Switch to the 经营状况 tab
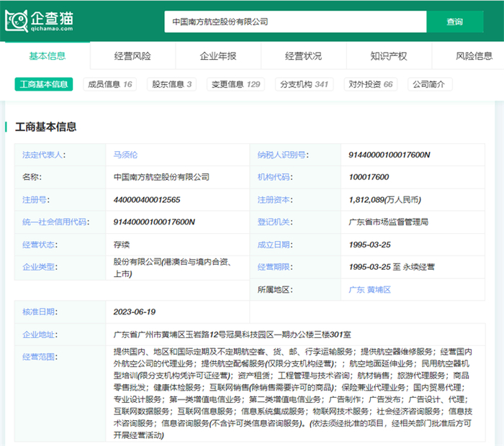 (x=303, y=56)
